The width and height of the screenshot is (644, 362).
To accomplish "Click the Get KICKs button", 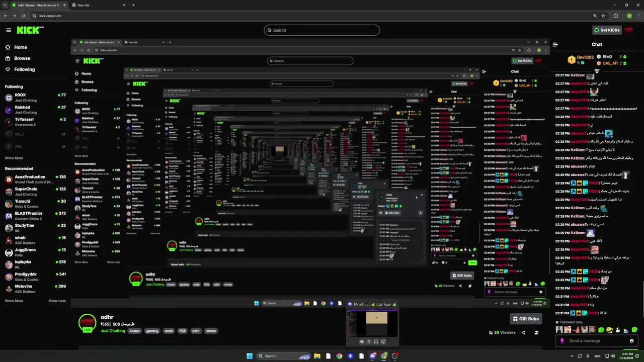I will click(x=607, y=30).
